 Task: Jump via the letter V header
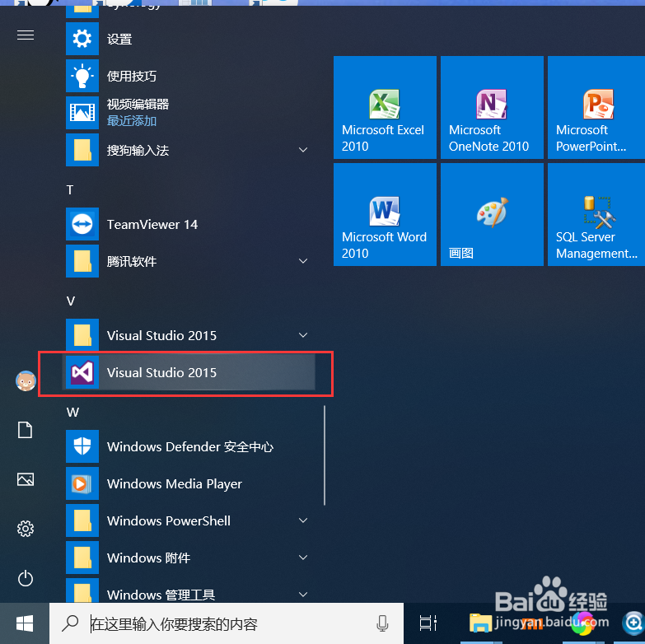[71, 301]
